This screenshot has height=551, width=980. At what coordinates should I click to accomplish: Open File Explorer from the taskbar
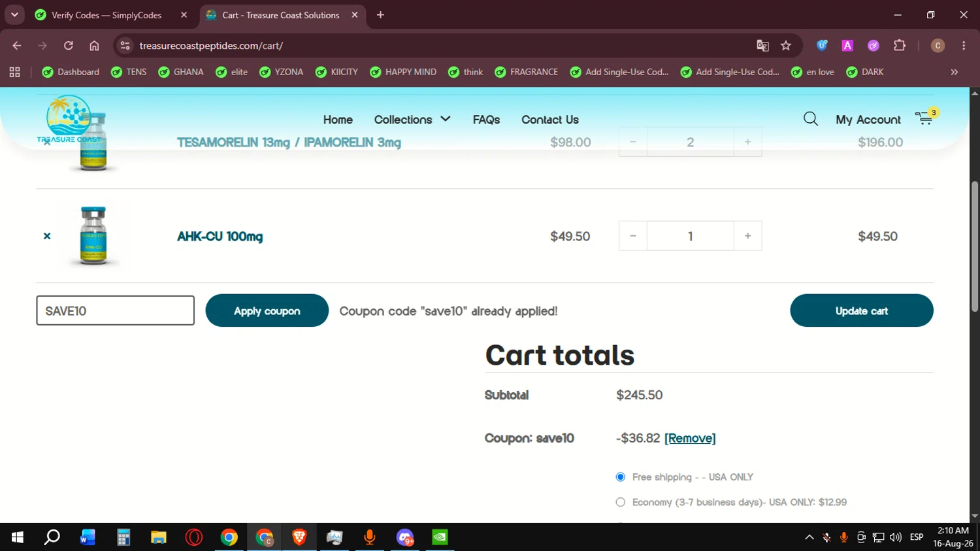point(158,537)
